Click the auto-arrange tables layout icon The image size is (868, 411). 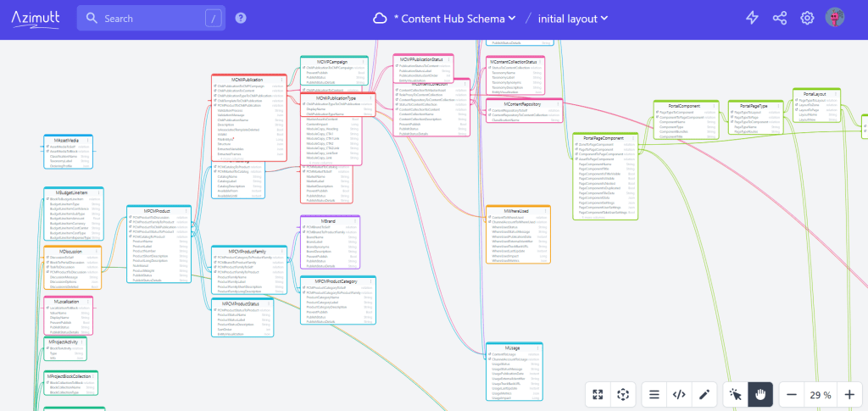623,394
